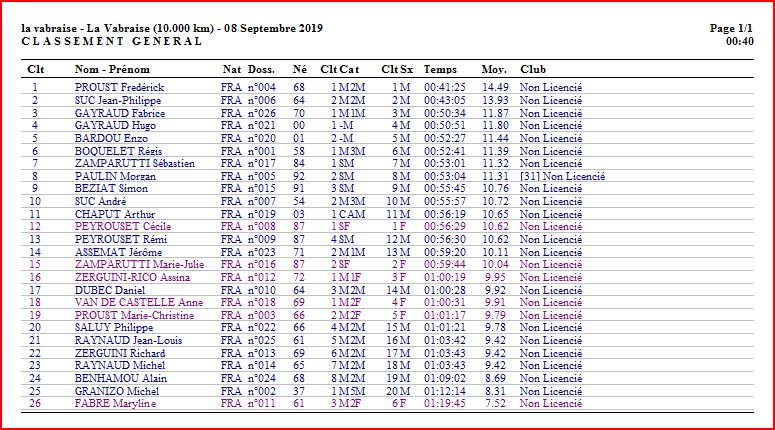Click the Nom - Prénom column header
Image resolution: width=775 pixels, height=430 pixels.
112,69
